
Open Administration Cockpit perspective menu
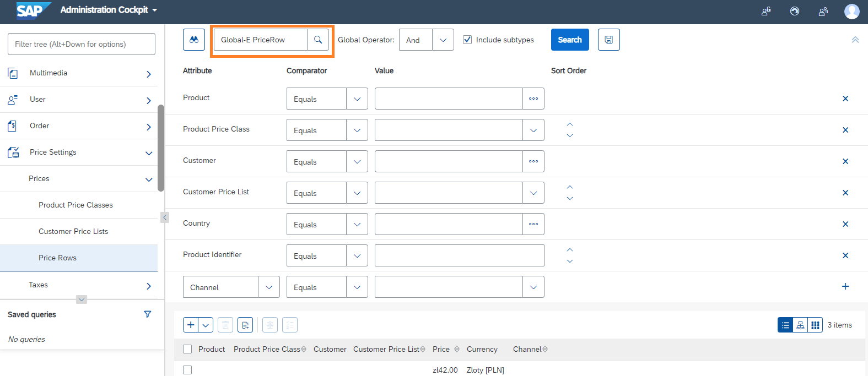tap(109, 10)
